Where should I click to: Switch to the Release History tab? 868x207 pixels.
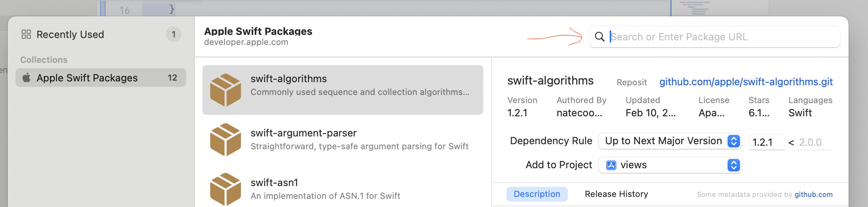point(616,194)
